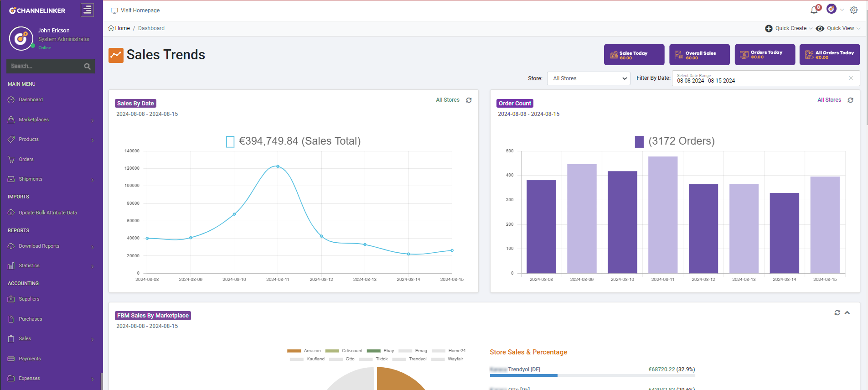The height and width of the screenshot is (390, 868).
Task: Click the Download Reports cloud icon
Action: 11,246
